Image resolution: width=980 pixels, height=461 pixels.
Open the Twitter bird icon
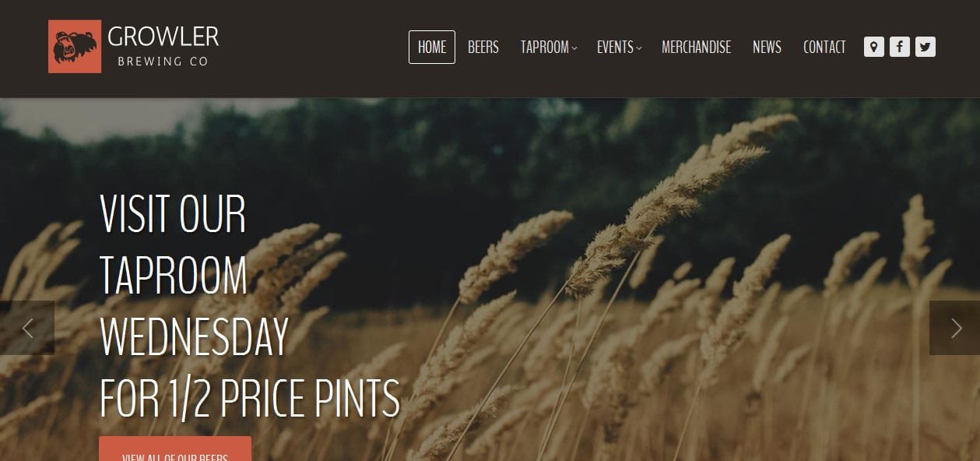point(926,47)
